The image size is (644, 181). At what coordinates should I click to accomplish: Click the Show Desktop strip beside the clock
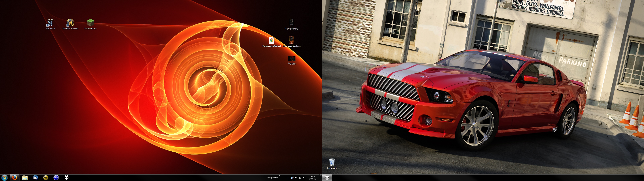(320, 178)
